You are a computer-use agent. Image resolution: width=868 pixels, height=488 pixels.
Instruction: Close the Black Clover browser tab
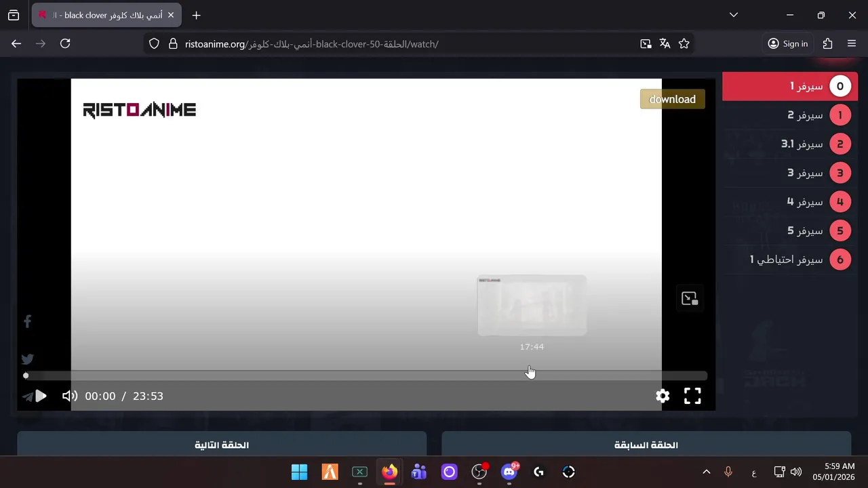(170, 15)
